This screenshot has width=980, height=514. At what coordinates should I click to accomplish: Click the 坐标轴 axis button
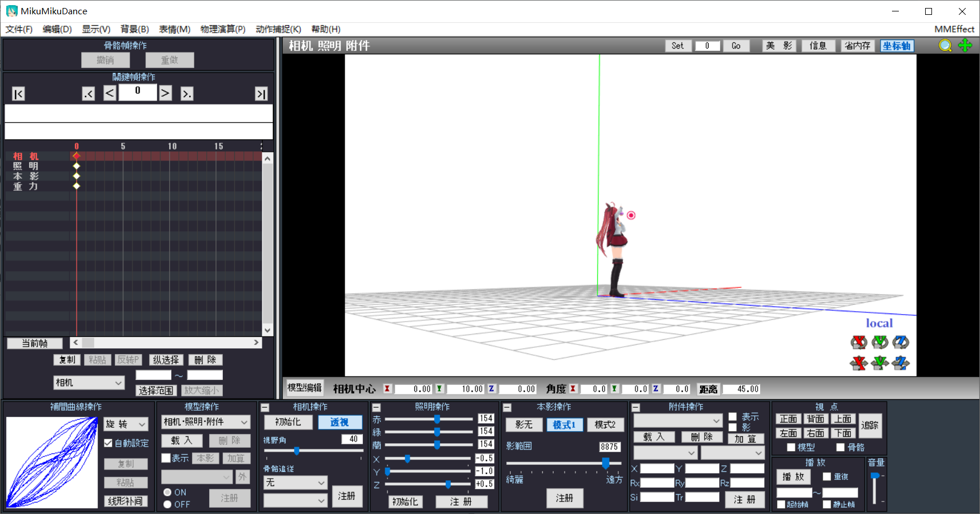[x=897, y=46]
